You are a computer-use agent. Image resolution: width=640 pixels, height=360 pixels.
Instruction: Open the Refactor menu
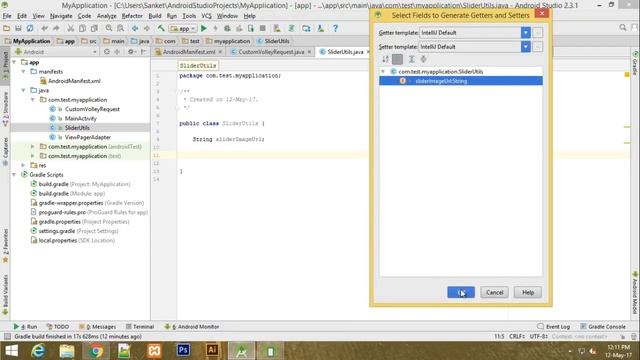coord(132,16)
